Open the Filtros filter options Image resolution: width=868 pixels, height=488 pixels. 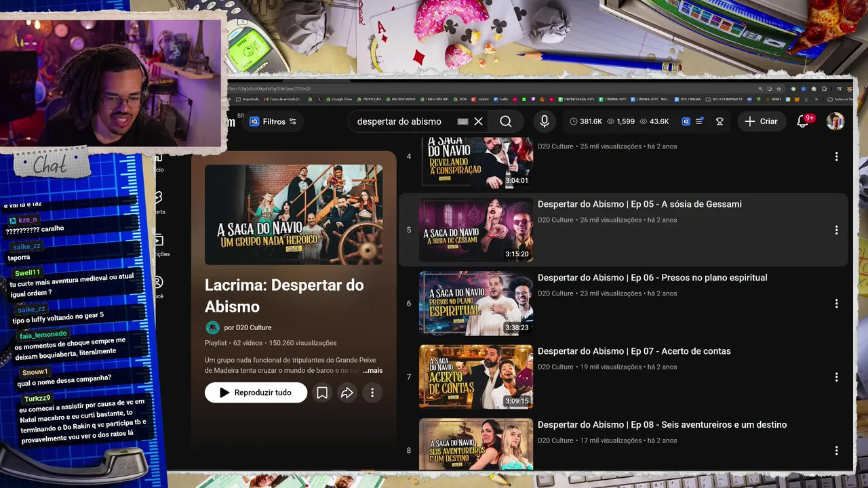tap(273, 121)
